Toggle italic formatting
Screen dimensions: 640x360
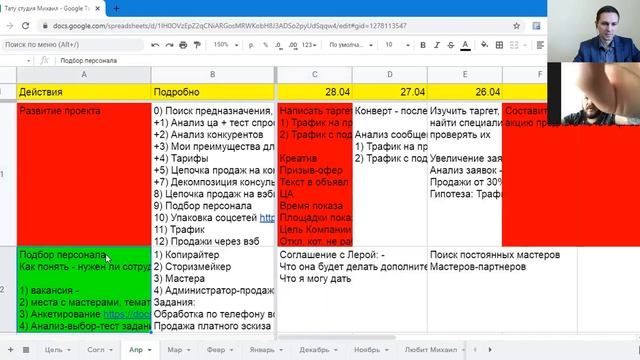437,45
